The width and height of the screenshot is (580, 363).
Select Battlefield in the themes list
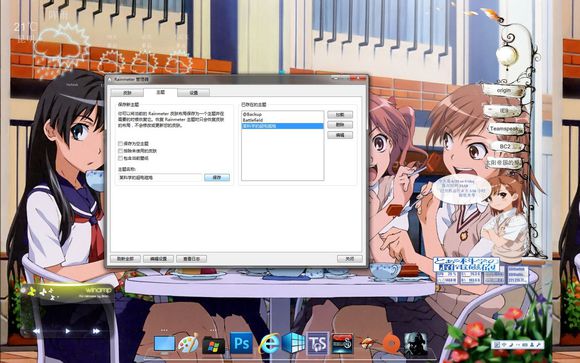pyautogui.click(x=283, y=120)
